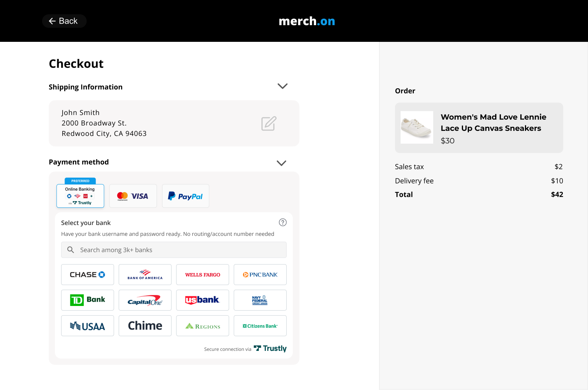Viewport: 588px width, 390px height.
Task: Collapse the Shipping Information section
Action: (282, 86)
